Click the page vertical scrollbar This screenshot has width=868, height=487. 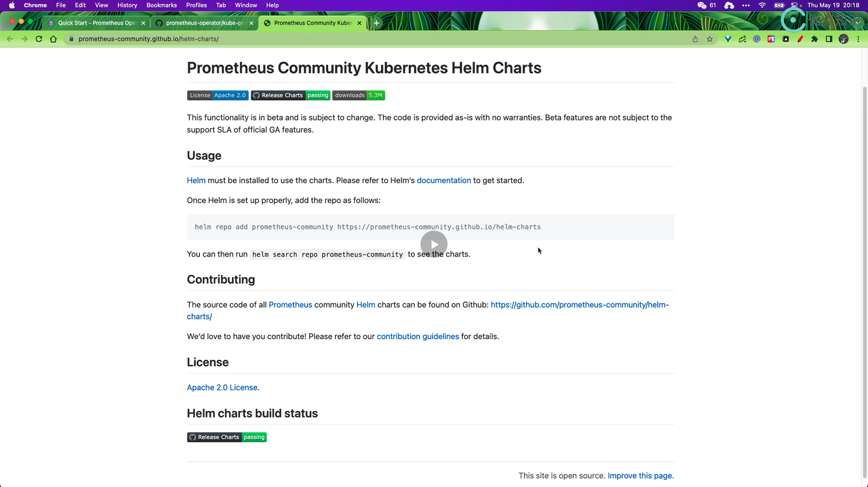865,281
